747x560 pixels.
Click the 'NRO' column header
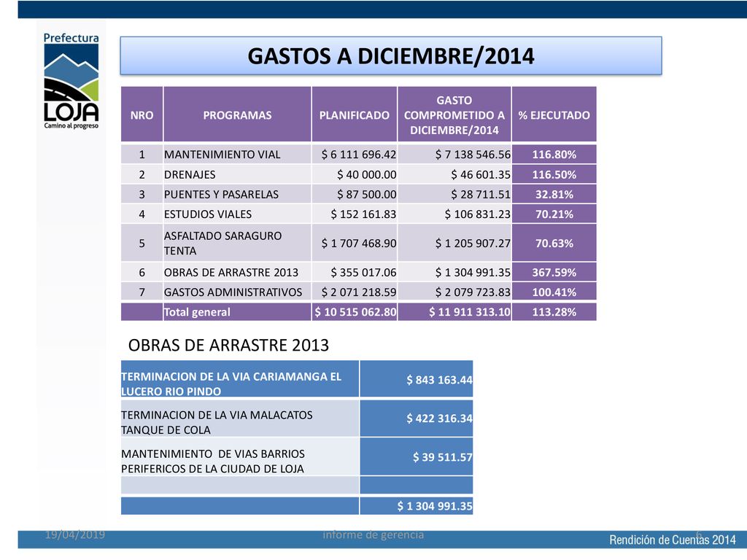click(142, 114)
